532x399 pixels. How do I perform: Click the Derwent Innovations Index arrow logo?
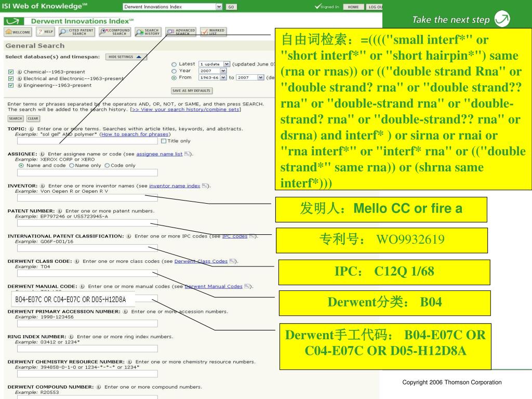coord(13,21)
